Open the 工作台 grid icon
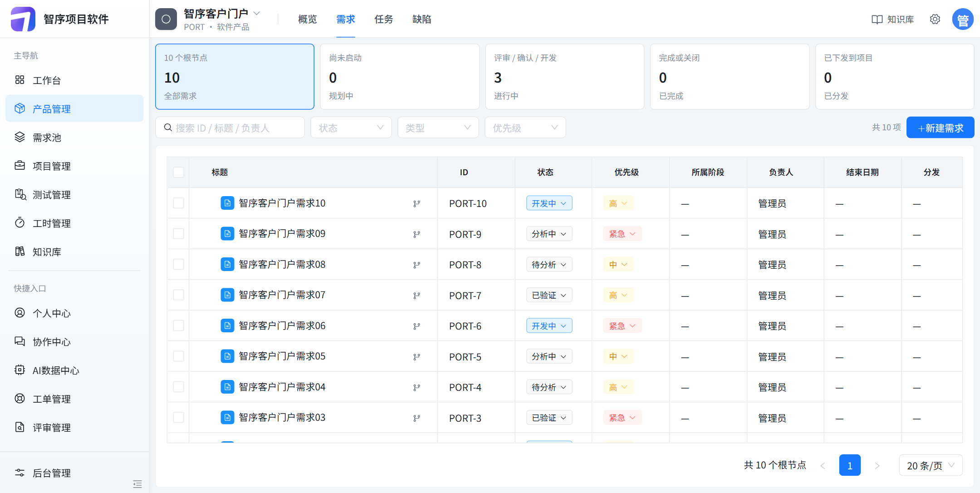This screenshot has height=493, width=980. [x=20, y=80]
